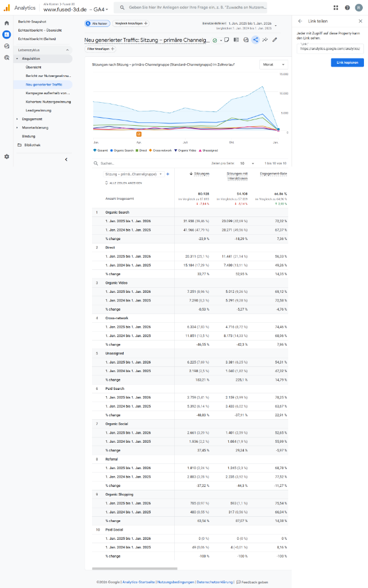Expand the Engagement section in sidebar

coord(32,119)
